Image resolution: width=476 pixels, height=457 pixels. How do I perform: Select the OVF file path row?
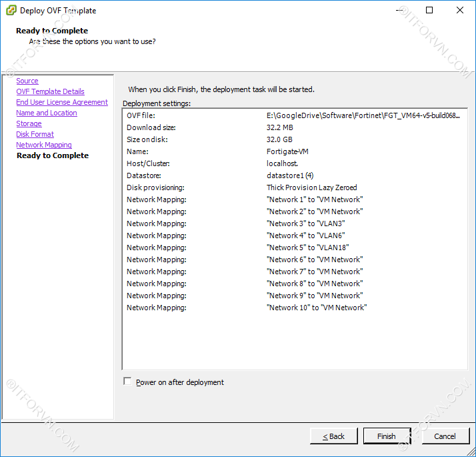click(x=293, y=115)
